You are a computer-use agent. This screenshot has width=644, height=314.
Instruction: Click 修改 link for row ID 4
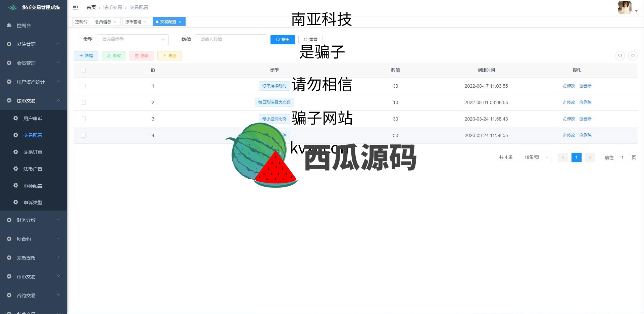pyautogui.click(x=569, y=135)
